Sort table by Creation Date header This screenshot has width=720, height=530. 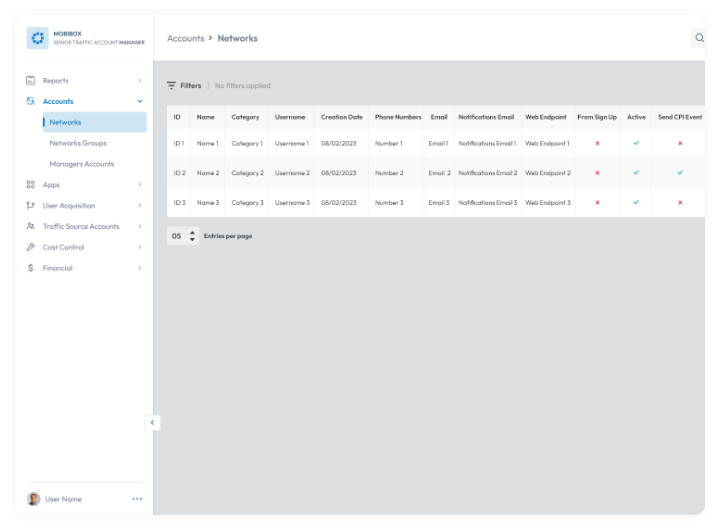click(342, 117)
